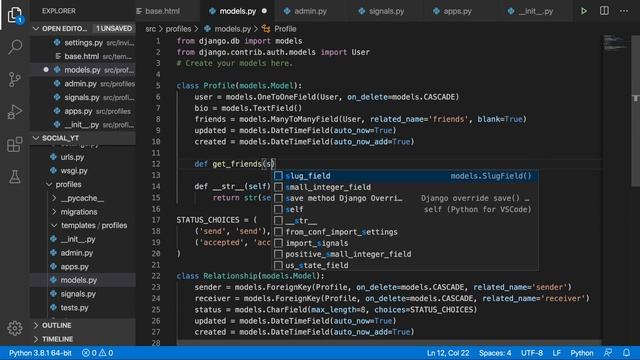The image size is (640, 360).
Task: Click line 22 class Relationship code
Action: (x=250, y=276)
